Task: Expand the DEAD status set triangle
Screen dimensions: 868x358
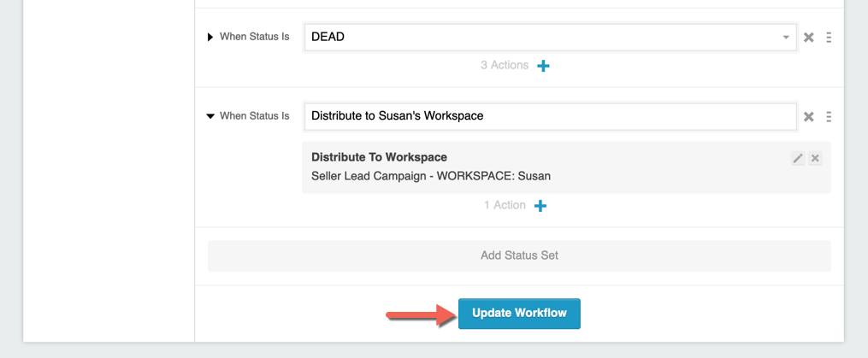Action: click(x=210, y=37)
